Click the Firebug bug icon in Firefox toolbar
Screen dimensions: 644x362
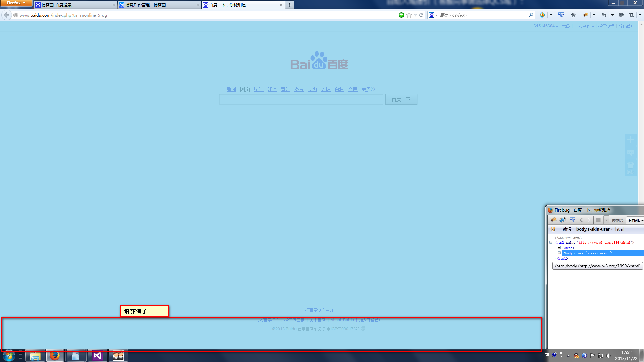click(586, 15)
